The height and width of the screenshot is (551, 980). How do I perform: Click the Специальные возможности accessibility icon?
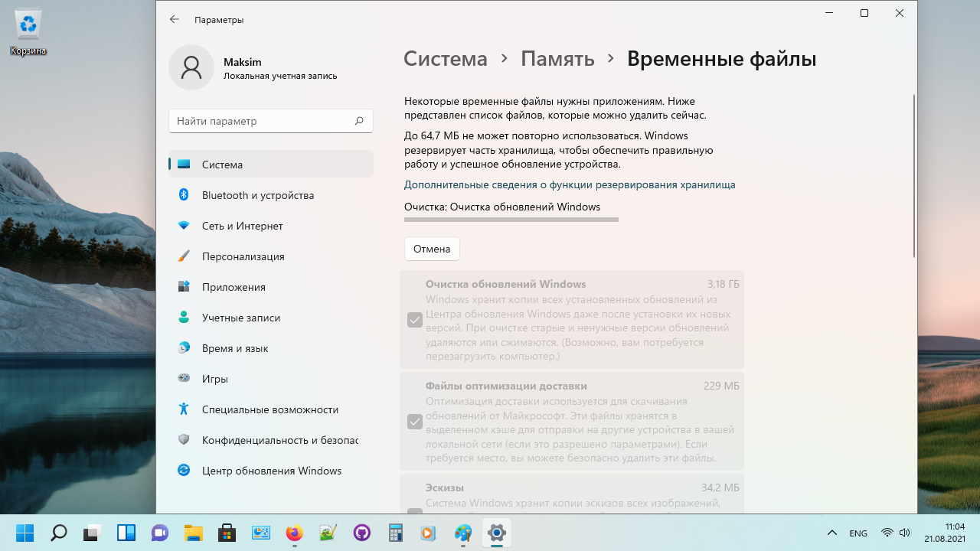click(x=184, y=409)
